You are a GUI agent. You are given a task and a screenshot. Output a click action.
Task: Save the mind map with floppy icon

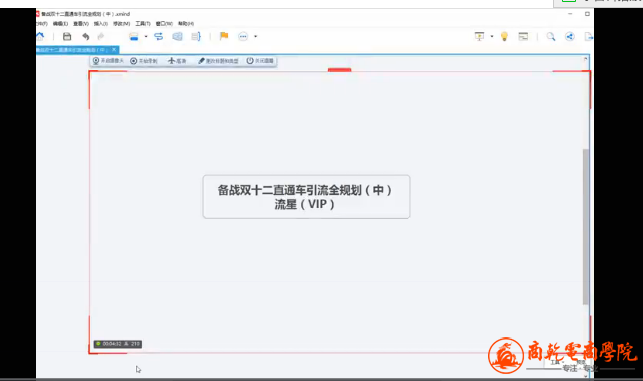[67, 37]
